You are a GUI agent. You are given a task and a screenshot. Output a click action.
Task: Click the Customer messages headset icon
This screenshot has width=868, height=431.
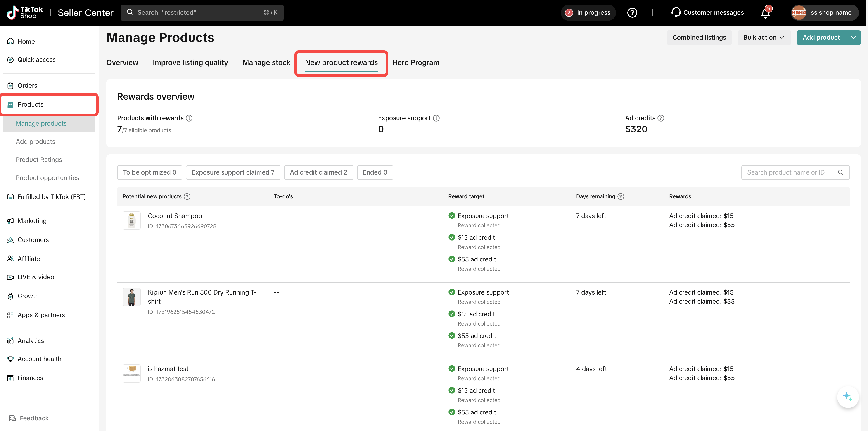pyautogui.click(x=676, y=12)
